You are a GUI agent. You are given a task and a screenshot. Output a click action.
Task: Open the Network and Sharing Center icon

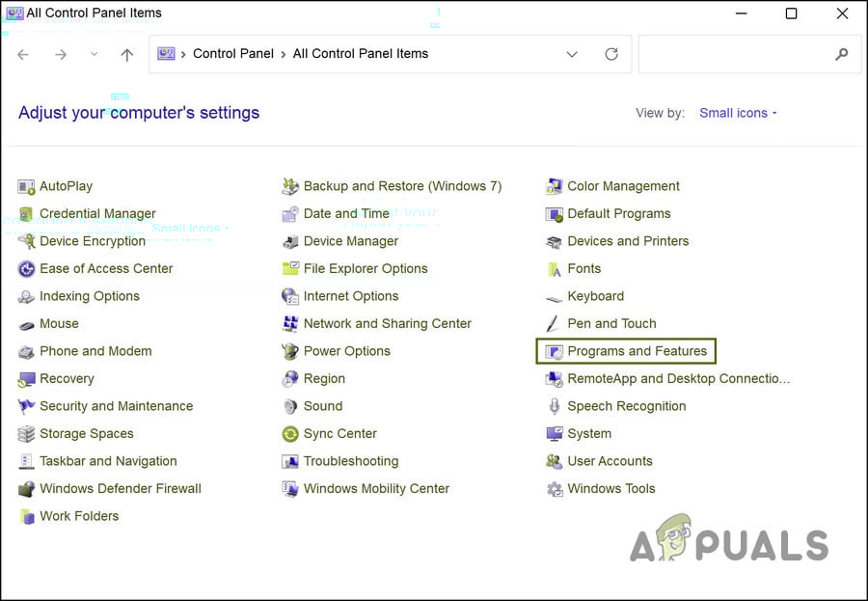pyautogui.click(x=290, y=324)
